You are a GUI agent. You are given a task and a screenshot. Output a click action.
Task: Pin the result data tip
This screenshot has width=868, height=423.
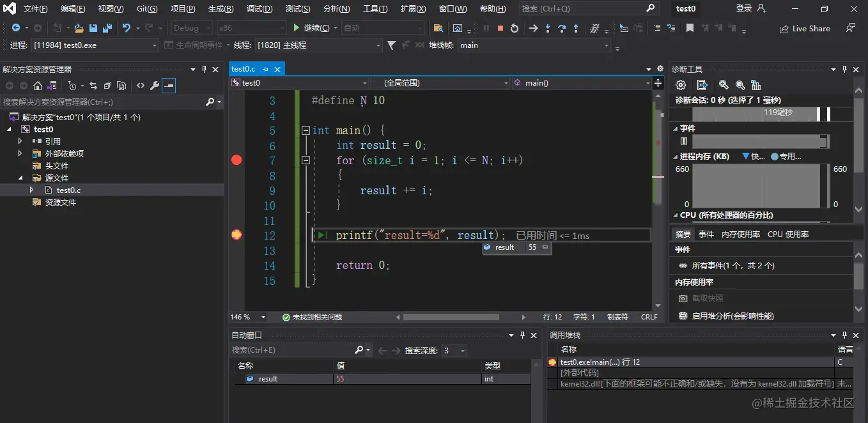(545, 247)
